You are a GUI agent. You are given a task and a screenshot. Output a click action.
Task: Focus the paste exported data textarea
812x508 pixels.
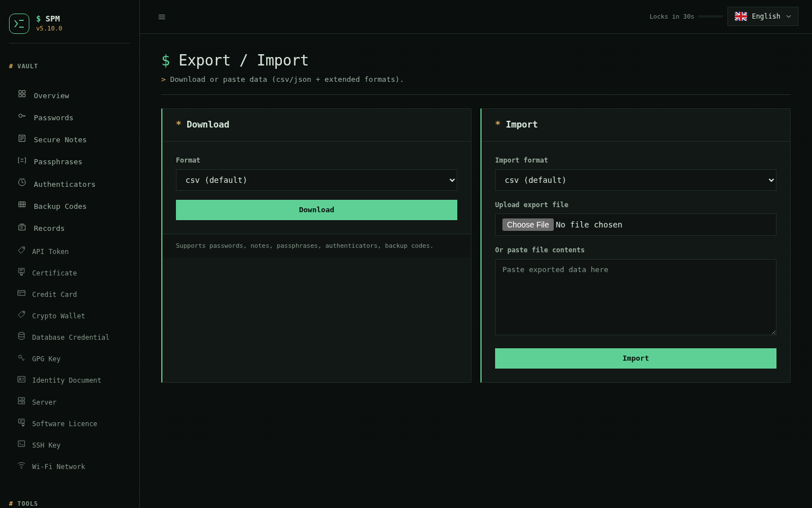point(636,297)
